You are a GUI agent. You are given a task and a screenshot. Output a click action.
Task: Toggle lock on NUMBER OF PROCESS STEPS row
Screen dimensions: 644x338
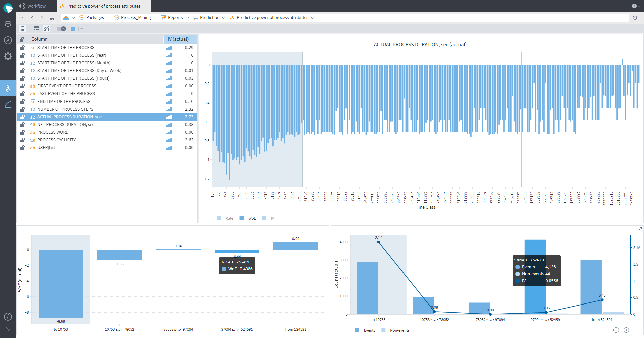point(22,109)
